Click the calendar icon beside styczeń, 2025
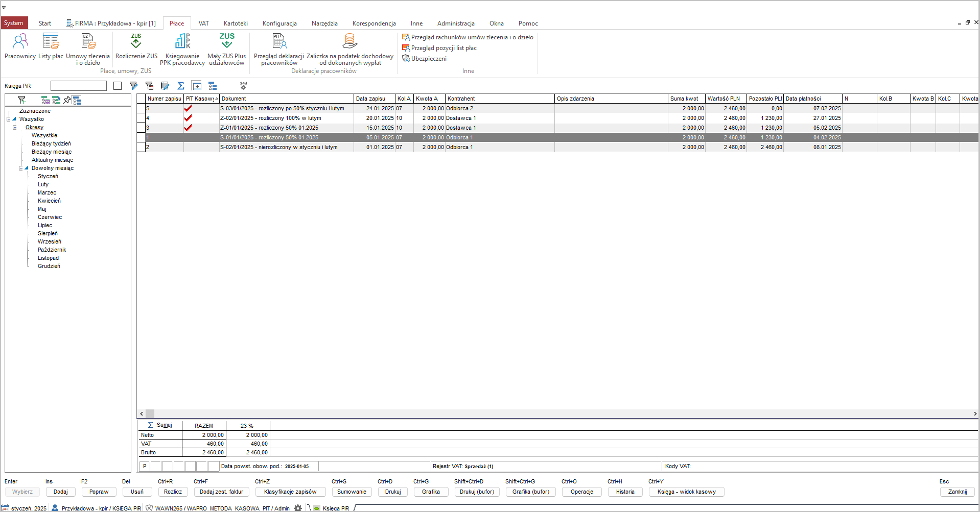980x512 pixels. pos(5,508)
